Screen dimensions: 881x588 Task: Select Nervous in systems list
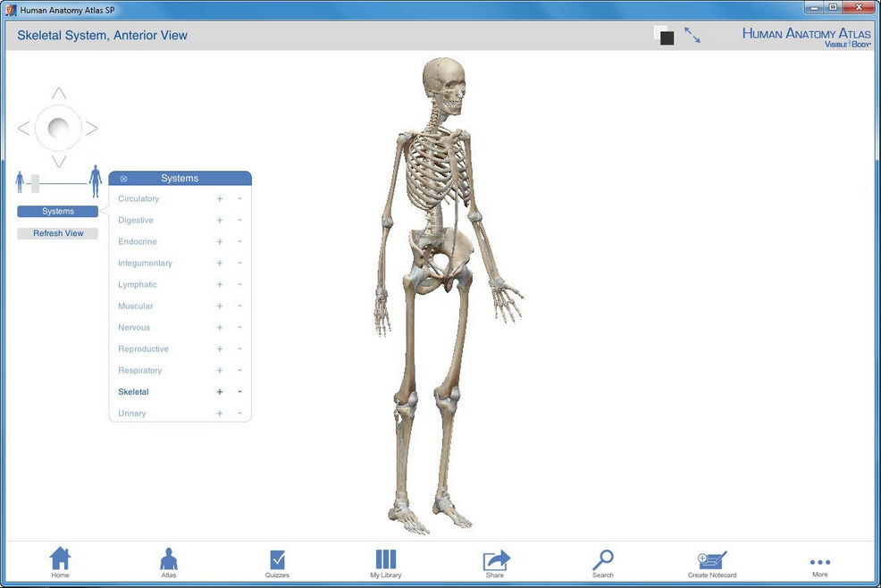coord(134,327)
